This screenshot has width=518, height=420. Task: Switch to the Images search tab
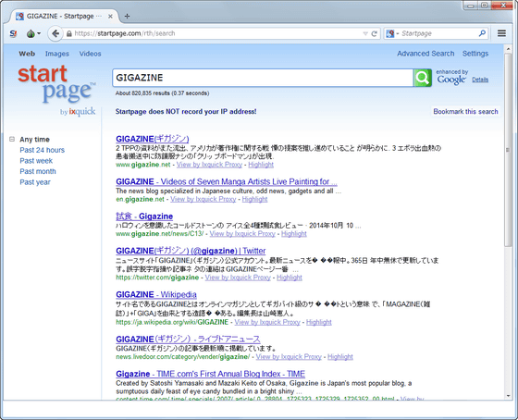click(x=57, y=54)
